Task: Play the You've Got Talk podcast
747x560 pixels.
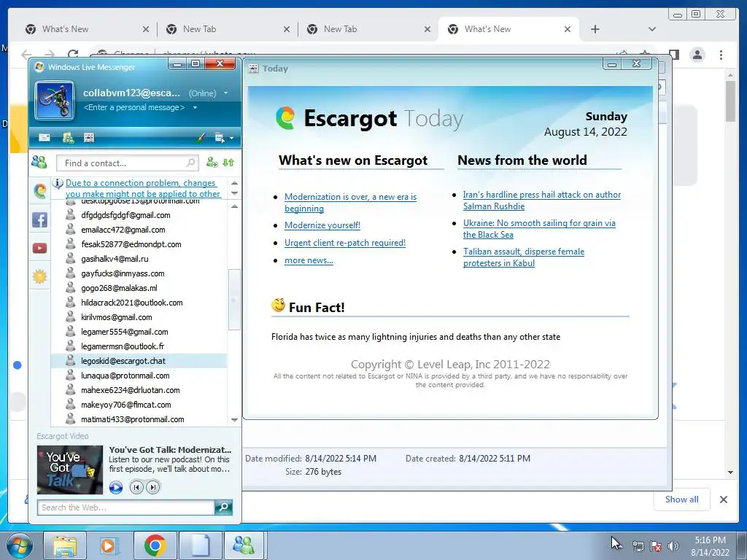Action: pos(116,487)
